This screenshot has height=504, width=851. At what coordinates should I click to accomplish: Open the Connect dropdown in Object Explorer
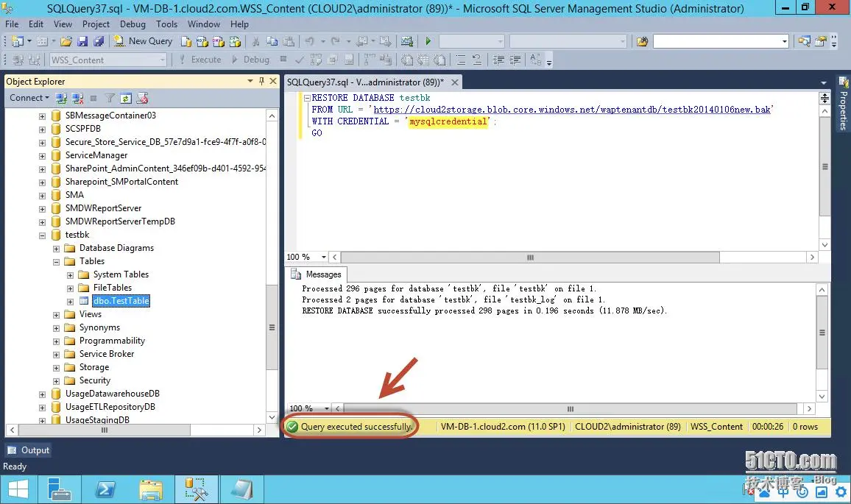coord(29,98)
